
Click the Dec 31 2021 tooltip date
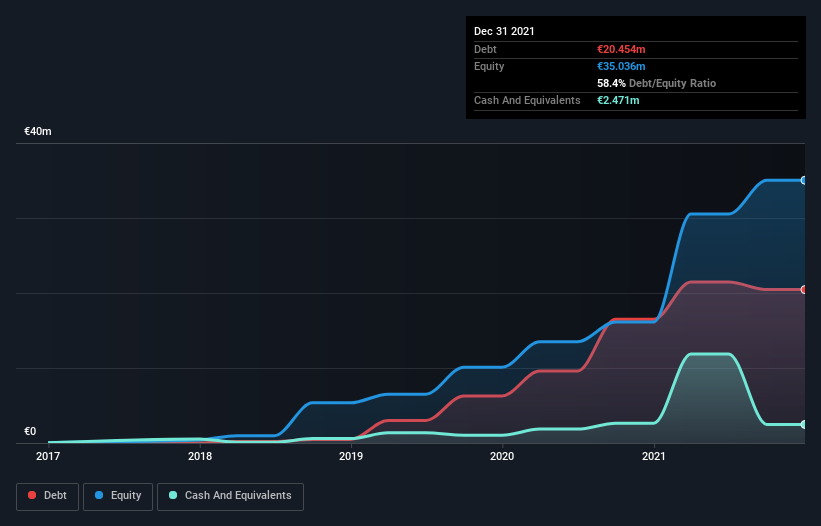coord(504,31)
